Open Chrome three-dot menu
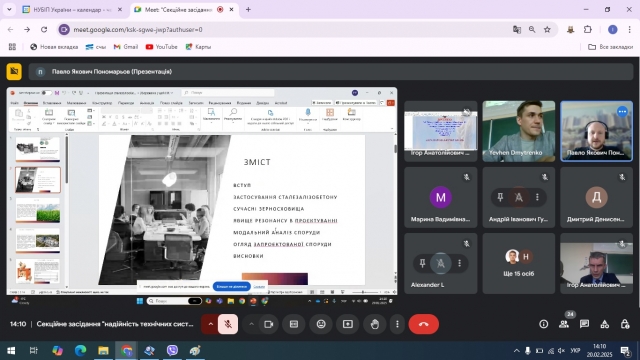 click(x=629, y=29)
